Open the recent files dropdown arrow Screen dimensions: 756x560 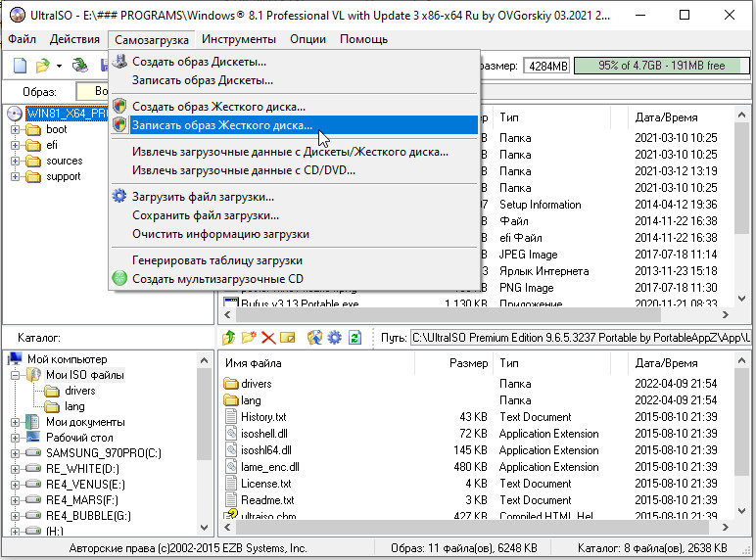[59, 66]
